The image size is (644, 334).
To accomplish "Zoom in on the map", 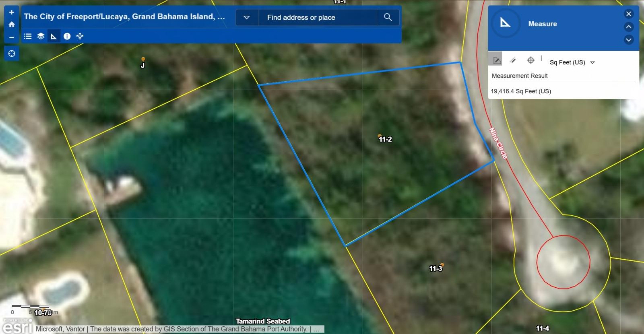I will (x=12, y=12).
